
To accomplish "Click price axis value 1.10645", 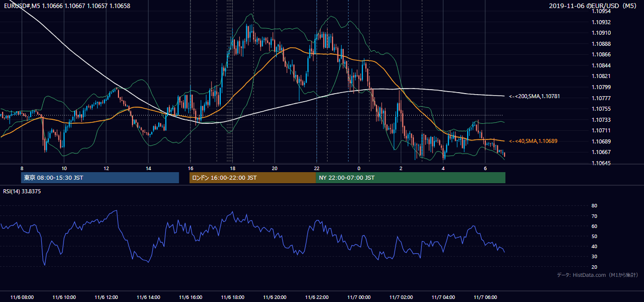I will click(x=601, y=163).
